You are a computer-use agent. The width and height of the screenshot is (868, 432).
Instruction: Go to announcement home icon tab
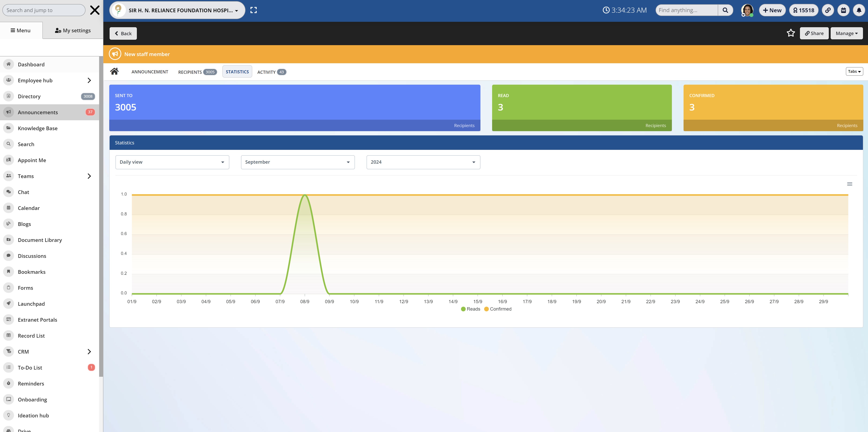[x=114, y=71]
